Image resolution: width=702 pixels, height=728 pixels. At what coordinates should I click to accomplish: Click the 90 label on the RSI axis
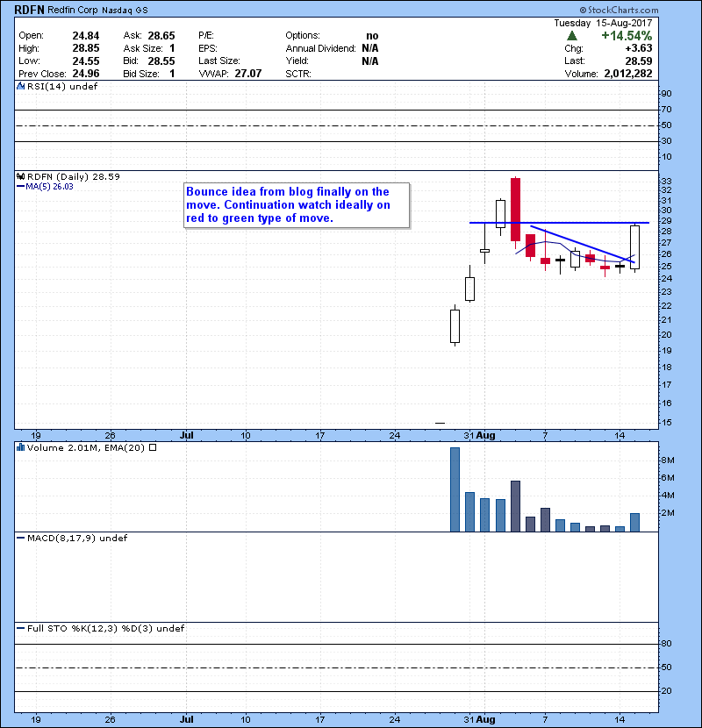[x=666, y=93]
